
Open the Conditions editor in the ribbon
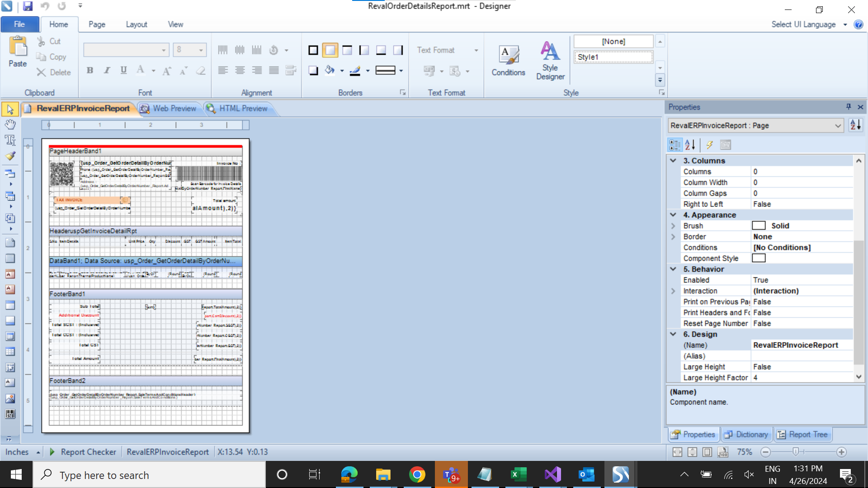click(508, 61)
